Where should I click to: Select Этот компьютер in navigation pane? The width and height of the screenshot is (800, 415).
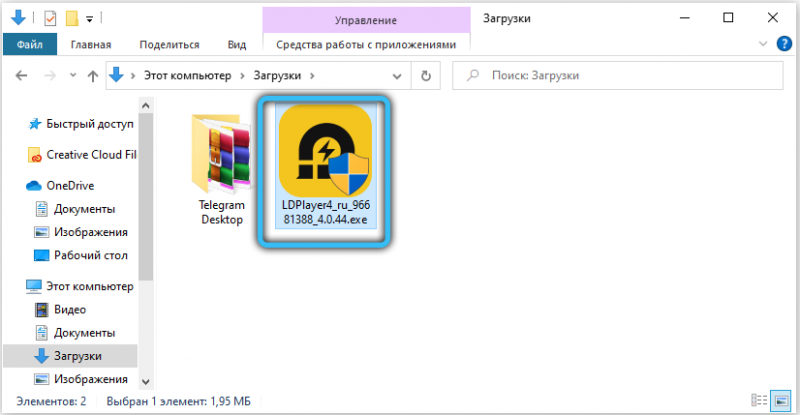pos(80,286)
